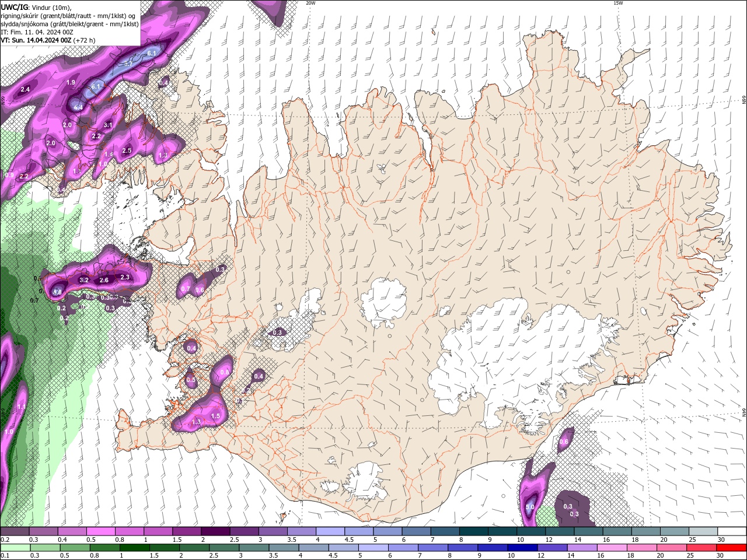
Task: Click the '3.2' precipitation value on map
Action: coord(83,280)
